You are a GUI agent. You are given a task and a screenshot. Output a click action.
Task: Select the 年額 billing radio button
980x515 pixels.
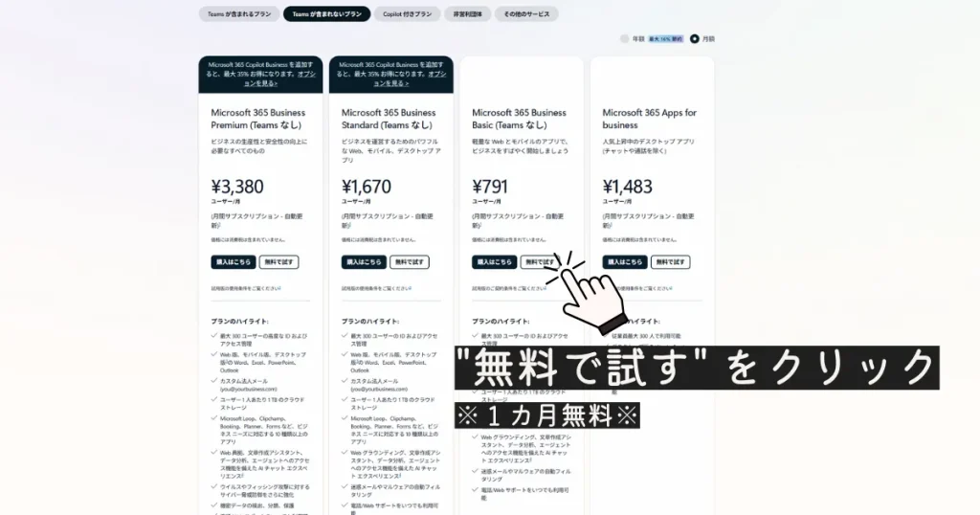point(625,39)
